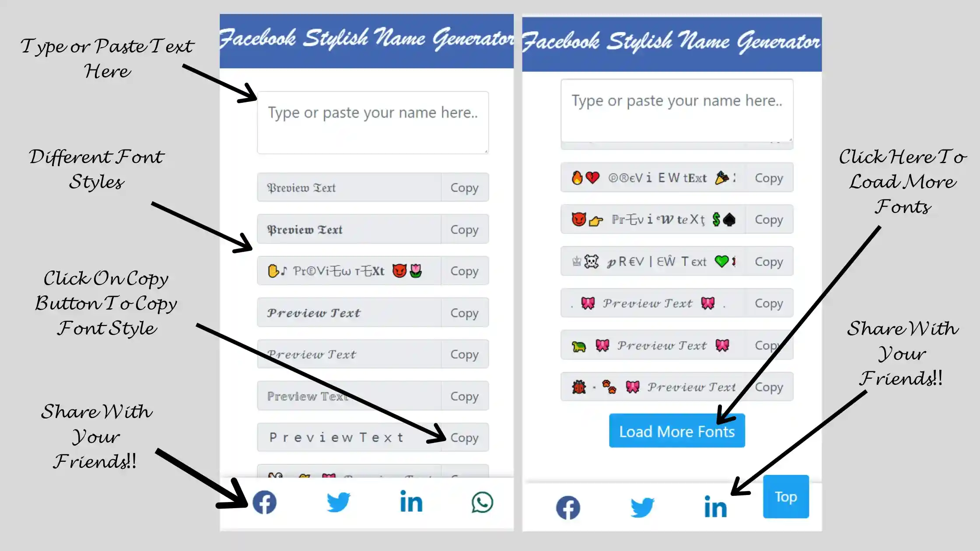This screenshot has width=980, height=551.
Task: Click Copy button for spaced Preview Text style
Action: 465,437
